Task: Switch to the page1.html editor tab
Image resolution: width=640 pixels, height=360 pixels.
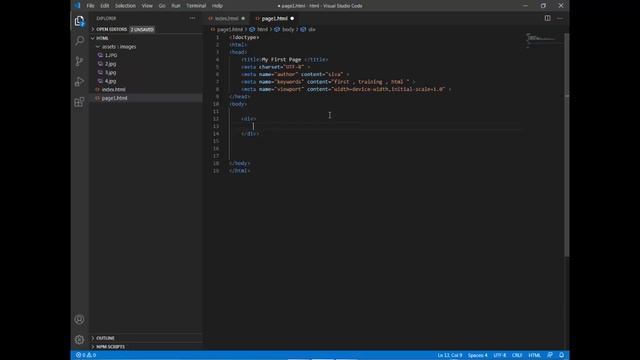Action: point(274,18)
